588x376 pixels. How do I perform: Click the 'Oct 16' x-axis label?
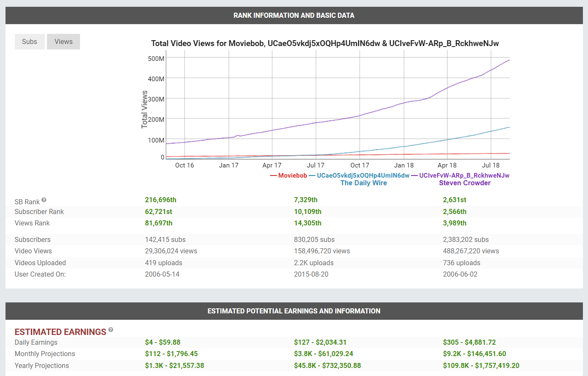click(x=185, y=165)
